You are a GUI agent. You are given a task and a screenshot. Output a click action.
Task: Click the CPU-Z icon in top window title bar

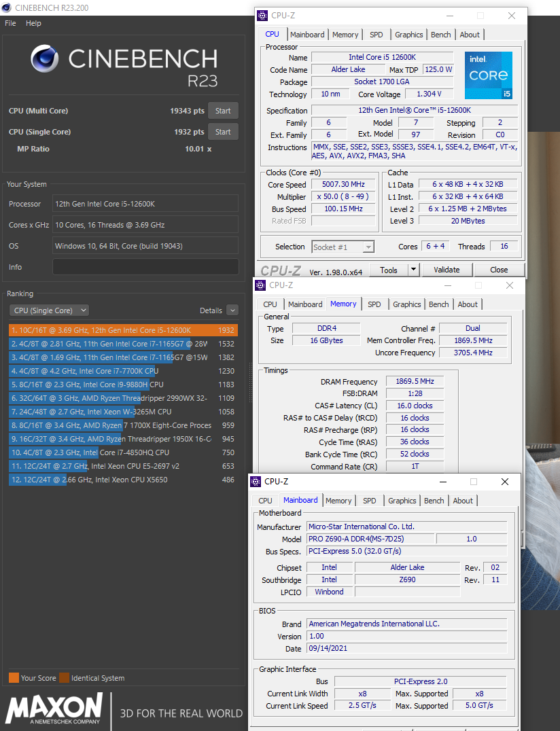(262, 16)
